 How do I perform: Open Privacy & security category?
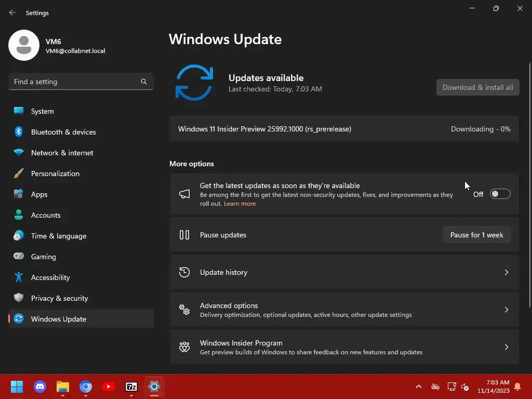81,298
